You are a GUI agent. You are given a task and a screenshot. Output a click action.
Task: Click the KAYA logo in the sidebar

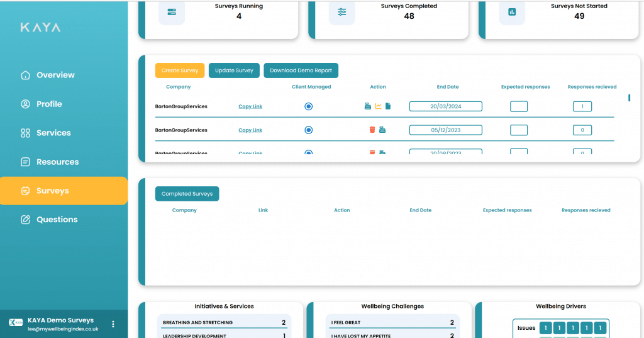pyautogui.click(x=41, y=28)
